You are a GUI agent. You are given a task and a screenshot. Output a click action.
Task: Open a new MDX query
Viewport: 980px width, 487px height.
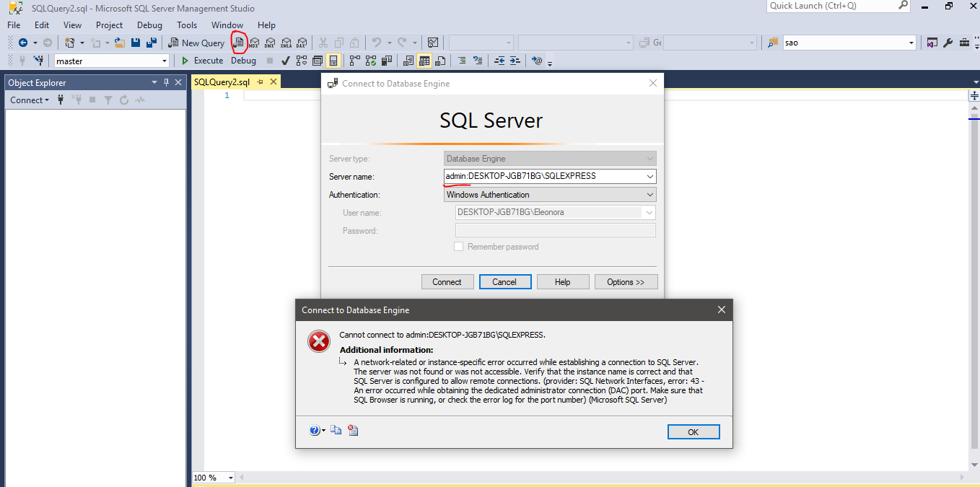pyautogui.click(x=254, y=43)
